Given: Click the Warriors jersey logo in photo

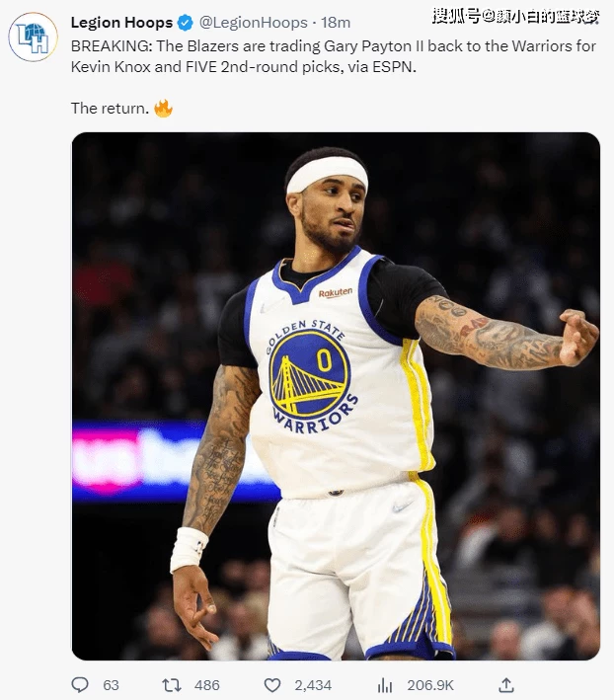Looking at the screenshot, I should (x=311, y=376).
